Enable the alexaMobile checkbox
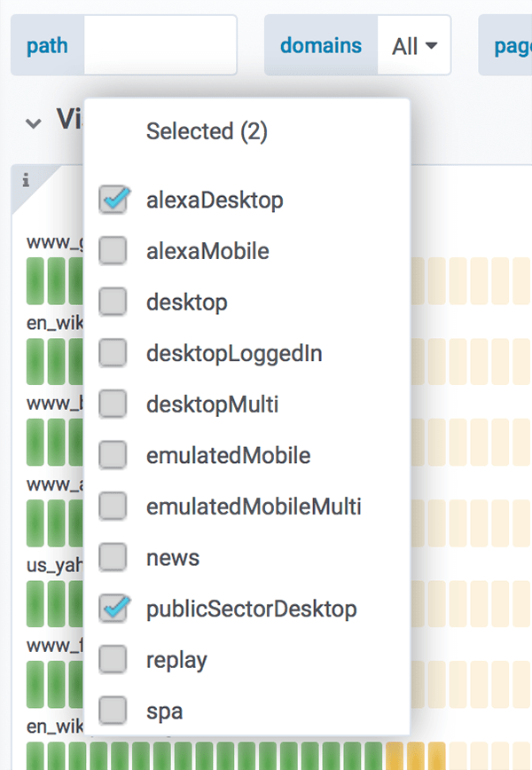532x770 pixels. 113,251
